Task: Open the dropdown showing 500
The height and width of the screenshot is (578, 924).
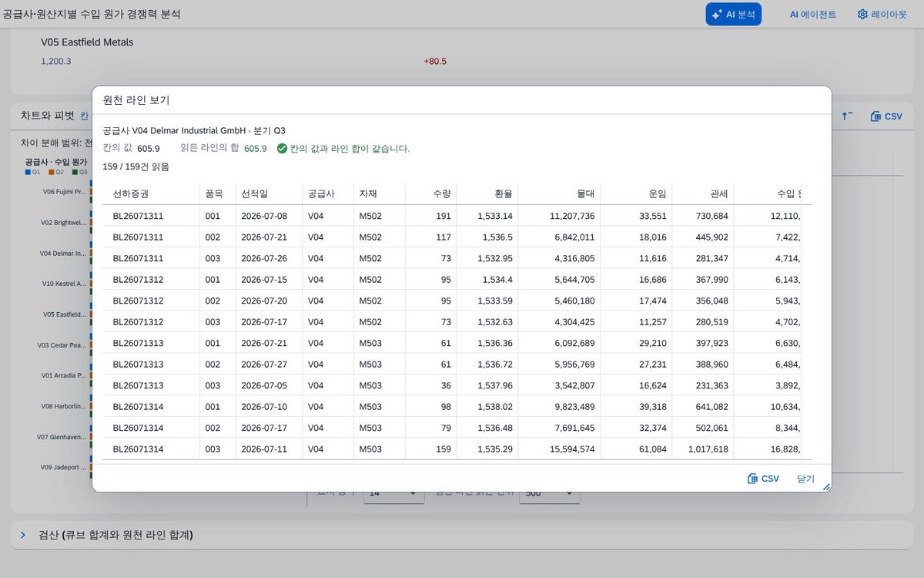Action: pos(551,493)
